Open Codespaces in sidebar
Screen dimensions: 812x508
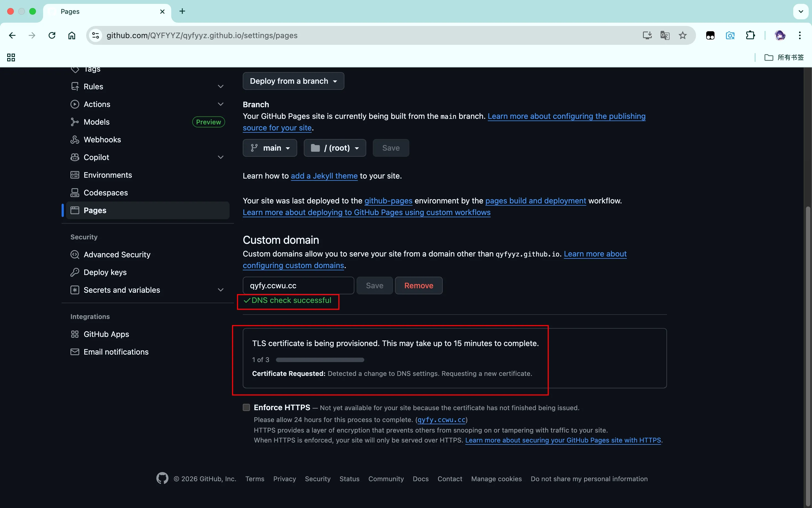point(106,193)
